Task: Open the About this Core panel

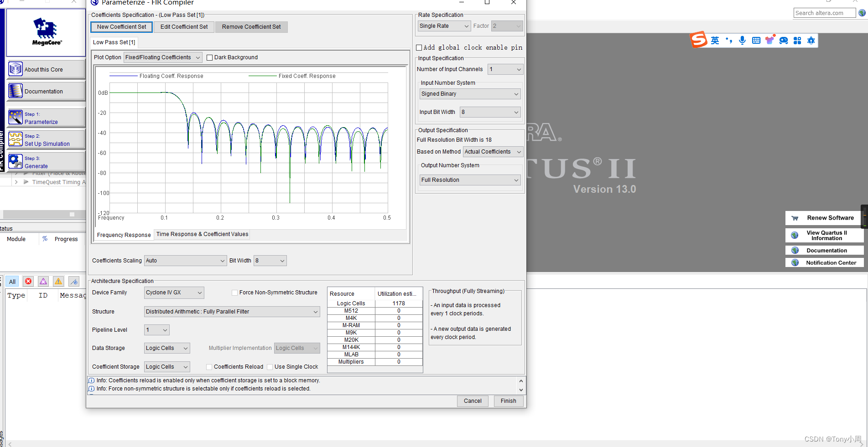Action: 15,68
